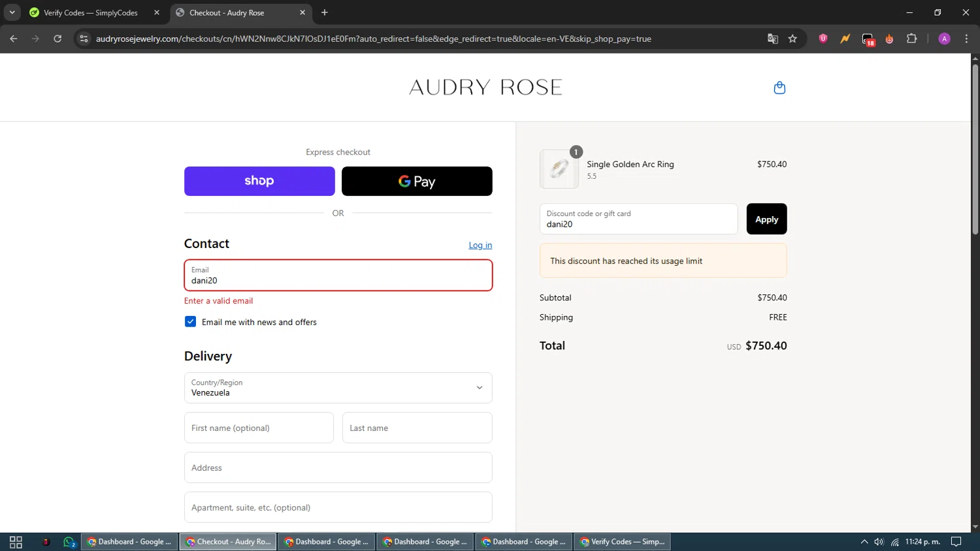Expand the Country/Region Venezuela dropdown

point(338,388)
